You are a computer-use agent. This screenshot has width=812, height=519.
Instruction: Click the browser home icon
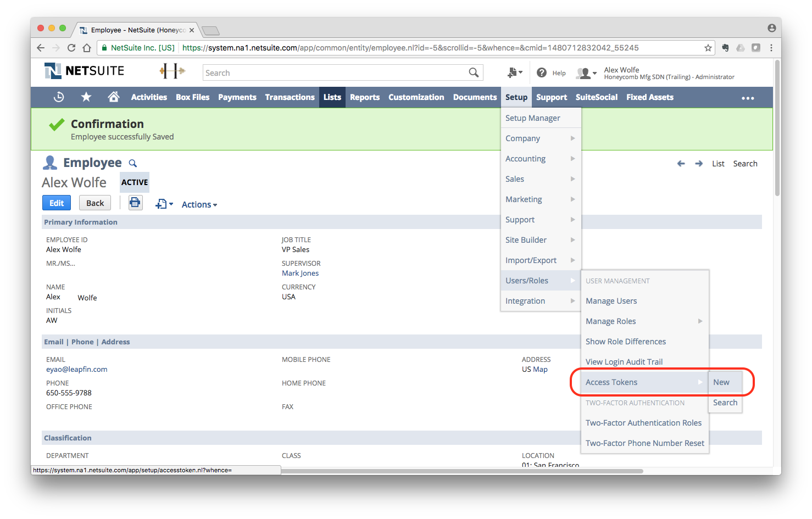click(87, 48)
